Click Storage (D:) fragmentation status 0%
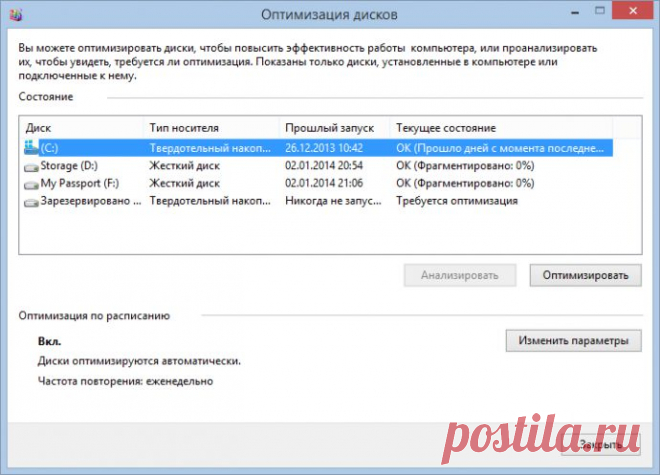Image resolution: width=660 pixels, height=475 pixels. coord(465,165)
